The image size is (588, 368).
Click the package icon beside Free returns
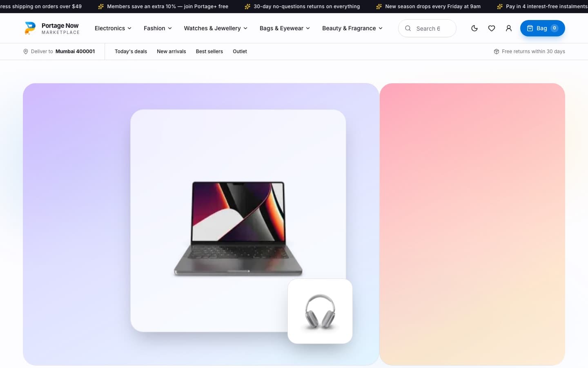coord(497,52)
